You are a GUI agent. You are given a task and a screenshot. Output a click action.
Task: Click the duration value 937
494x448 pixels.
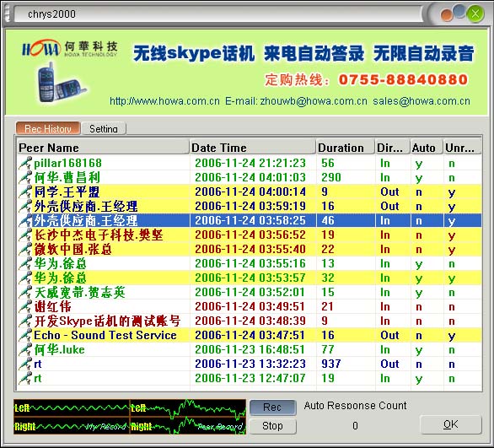coord(330,364)
